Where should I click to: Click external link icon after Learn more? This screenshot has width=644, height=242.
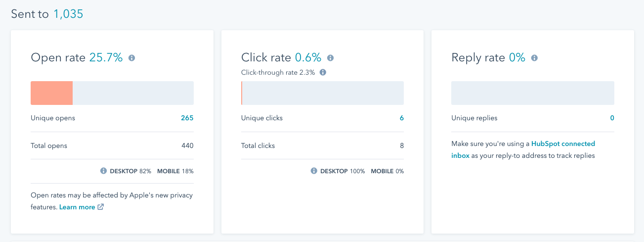click(x=101, y=207)
